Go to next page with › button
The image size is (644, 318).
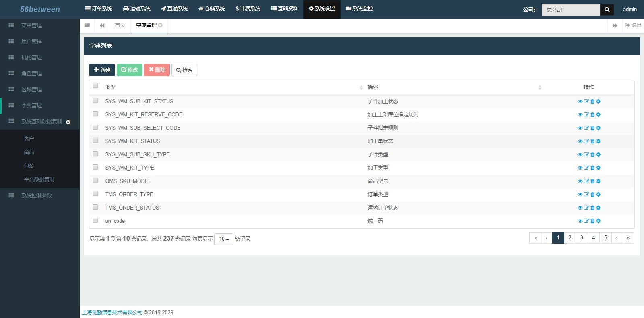(x=617, y=238)
